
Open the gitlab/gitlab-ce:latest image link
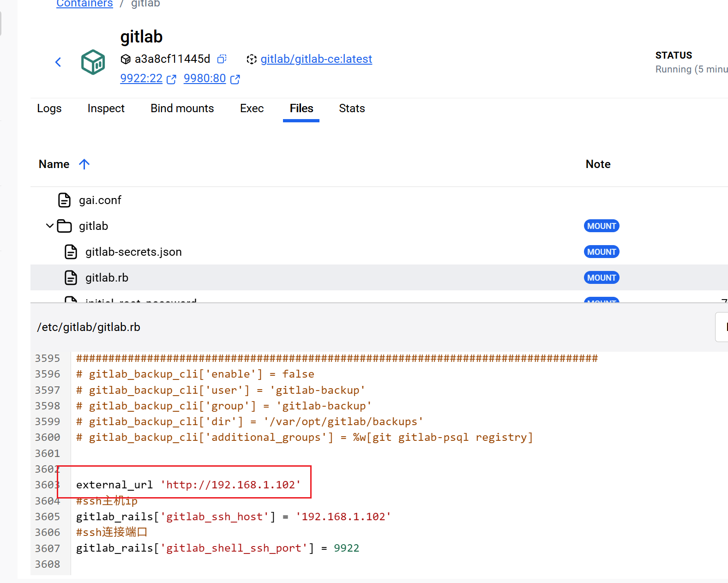point(316,59)
